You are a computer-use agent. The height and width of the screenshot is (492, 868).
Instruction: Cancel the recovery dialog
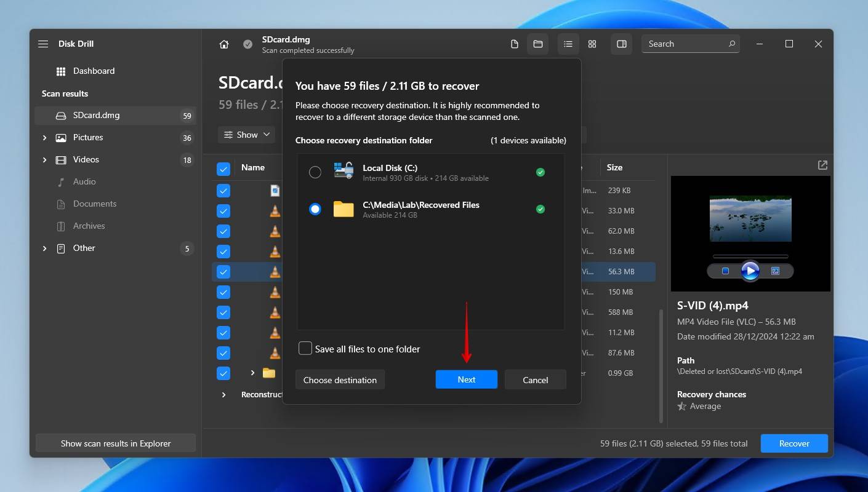point(535,379)
